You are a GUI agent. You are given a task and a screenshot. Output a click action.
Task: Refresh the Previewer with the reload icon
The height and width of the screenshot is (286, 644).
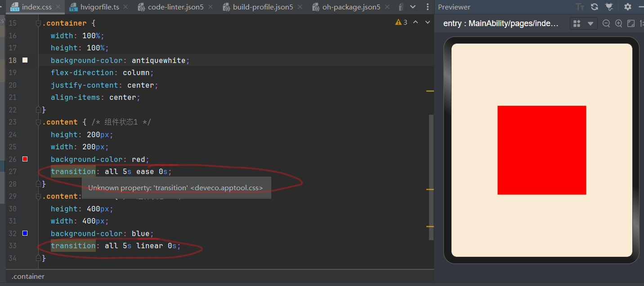(x=595, y=7)
